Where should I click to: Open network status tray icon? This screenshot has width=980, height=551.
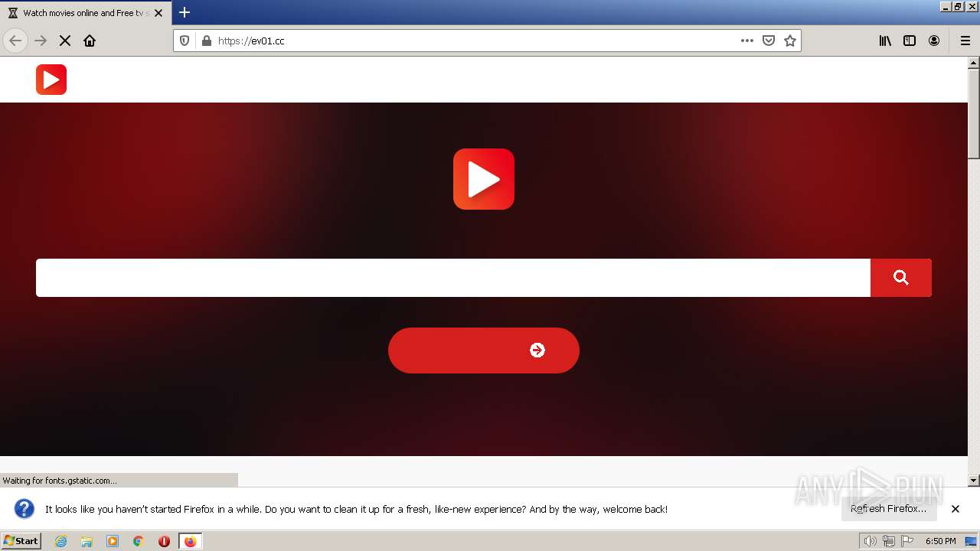[x=888, y=541]
